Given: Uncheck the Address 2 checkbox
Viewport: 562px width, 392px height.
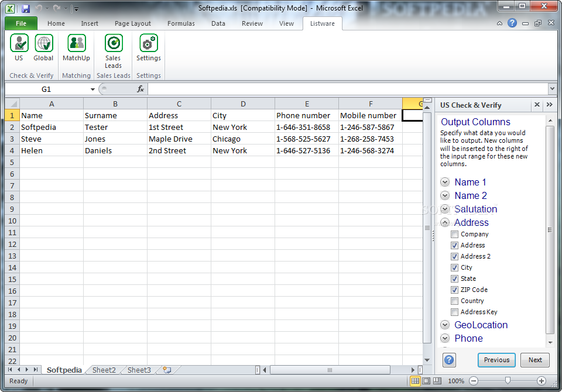Looking at the screenshot, I should 454,257.
